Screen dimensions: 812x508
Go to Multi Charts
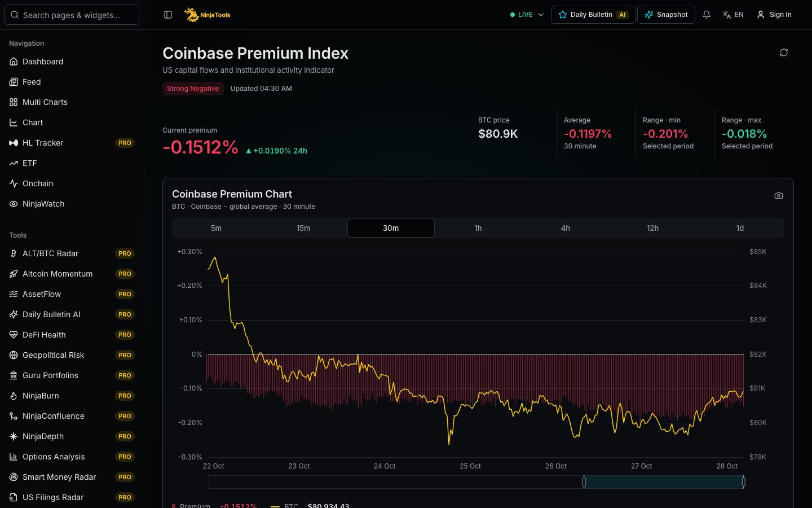tap(72, 102)
